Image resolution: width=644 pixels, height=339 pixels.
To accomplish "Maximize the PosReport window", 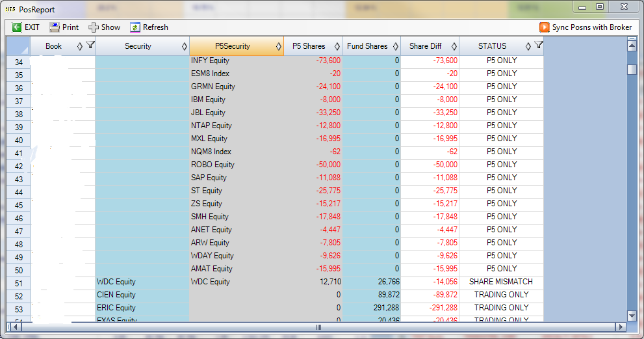I will click(x=600, y=7).
